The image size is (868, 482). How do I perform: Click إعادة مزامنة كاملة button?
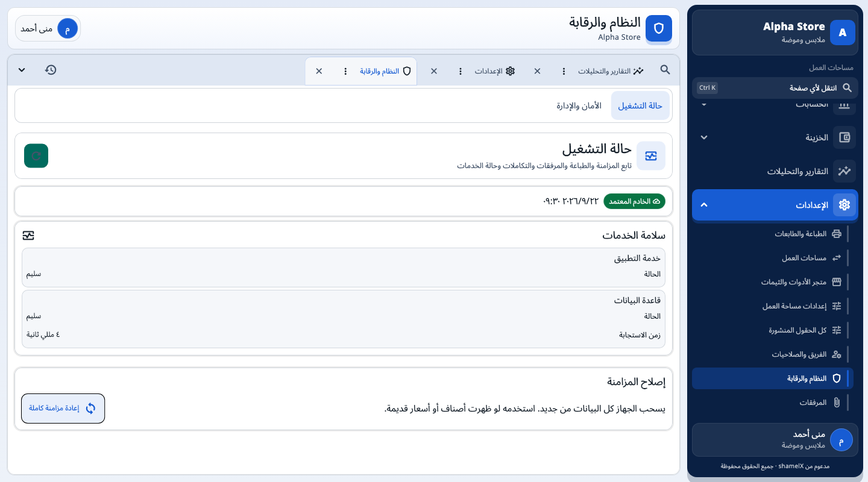(x=63, y=408)
